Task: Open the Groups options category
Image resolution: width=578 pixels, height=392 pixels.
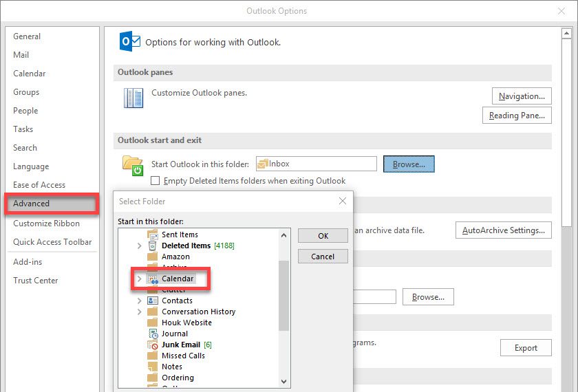Action: pos(26,92)
